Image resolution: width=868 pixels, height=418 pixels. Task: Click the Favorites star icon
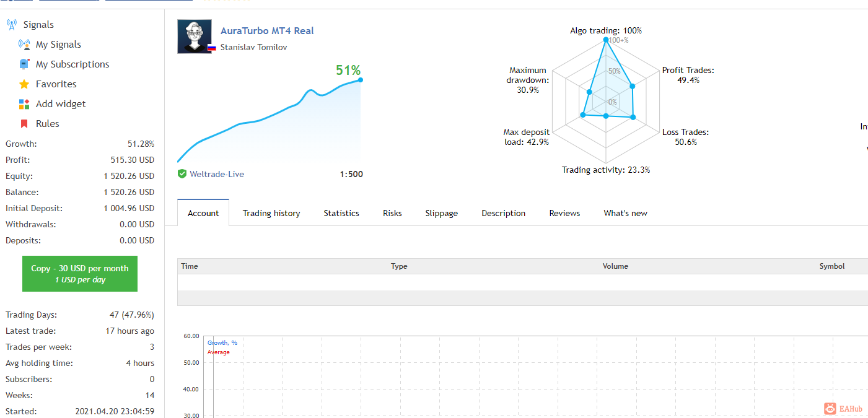[x=24, y=84]
